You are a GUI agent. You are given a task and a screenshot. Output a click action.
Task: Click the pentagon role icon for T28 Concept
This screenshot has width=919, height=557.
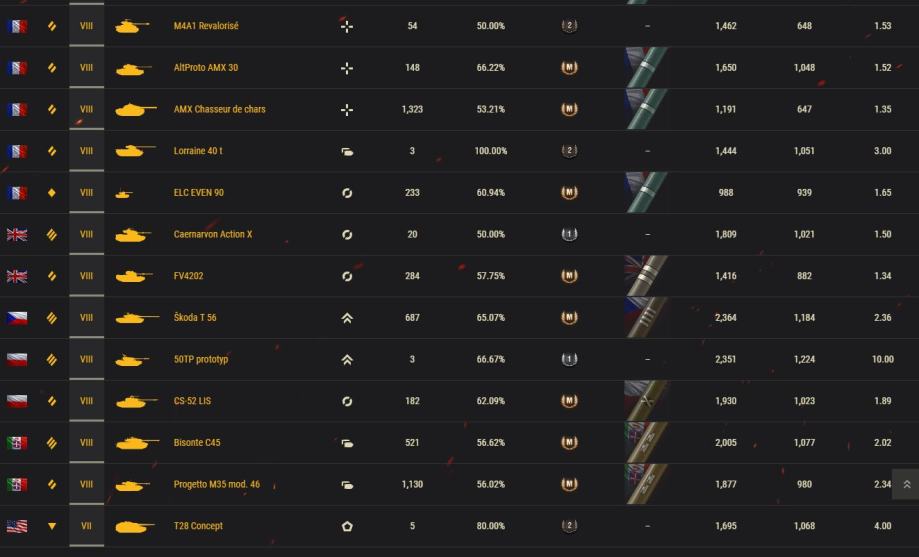point(347,526)
